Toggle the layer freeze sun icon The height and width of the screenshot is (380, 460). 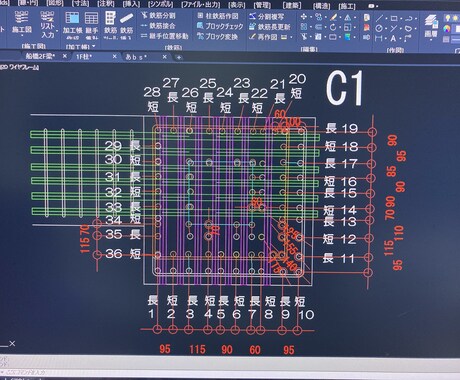(455, 18)
